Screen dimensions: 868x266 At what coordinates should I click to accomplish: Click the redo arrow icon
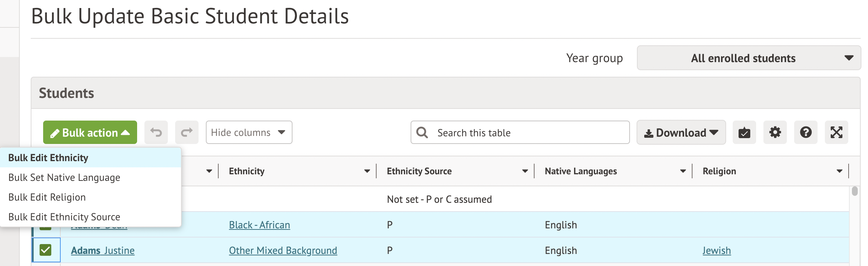[187, 132]
